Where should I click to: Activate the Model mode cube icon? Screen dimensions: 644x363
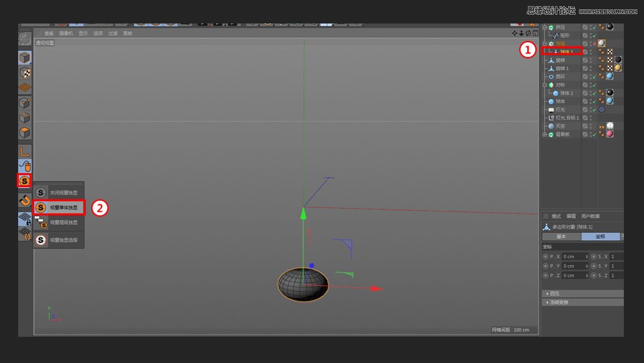coord(25,58)
